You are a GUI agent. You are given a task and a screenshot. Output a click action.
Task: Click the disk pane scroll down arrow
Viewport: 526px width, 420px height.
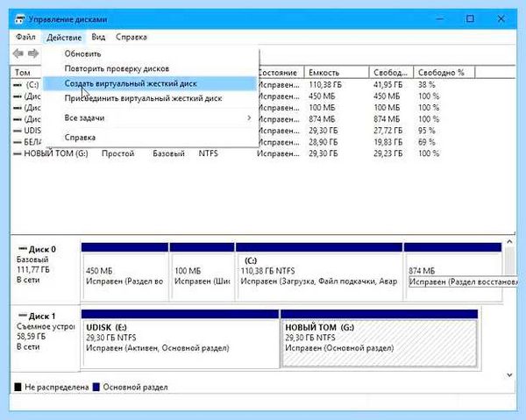[509, 374]
